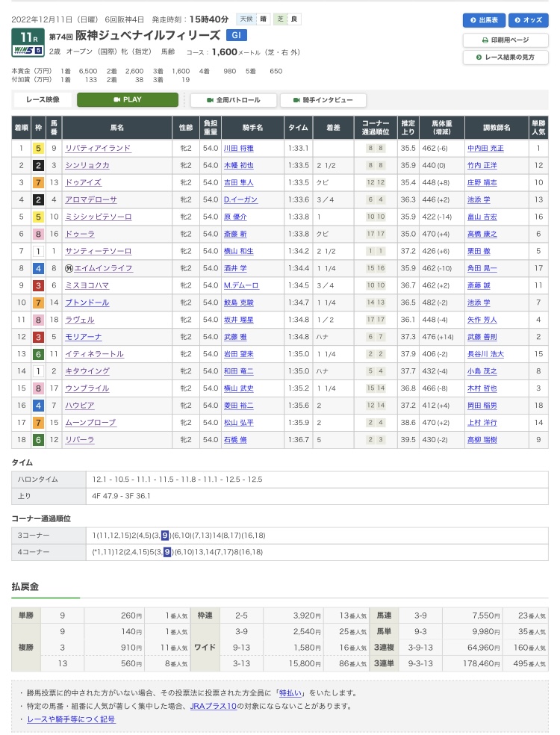
Task: Open horse エイムインライフ details
Action: pos(103,268)
